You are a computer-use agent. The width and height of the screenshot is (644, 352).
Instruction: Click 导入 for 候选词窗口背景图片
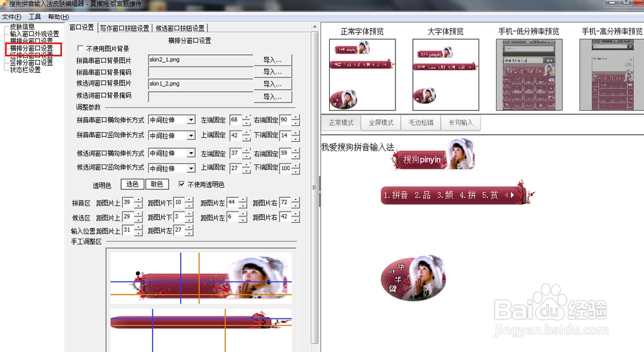click(x=272, y=84)
